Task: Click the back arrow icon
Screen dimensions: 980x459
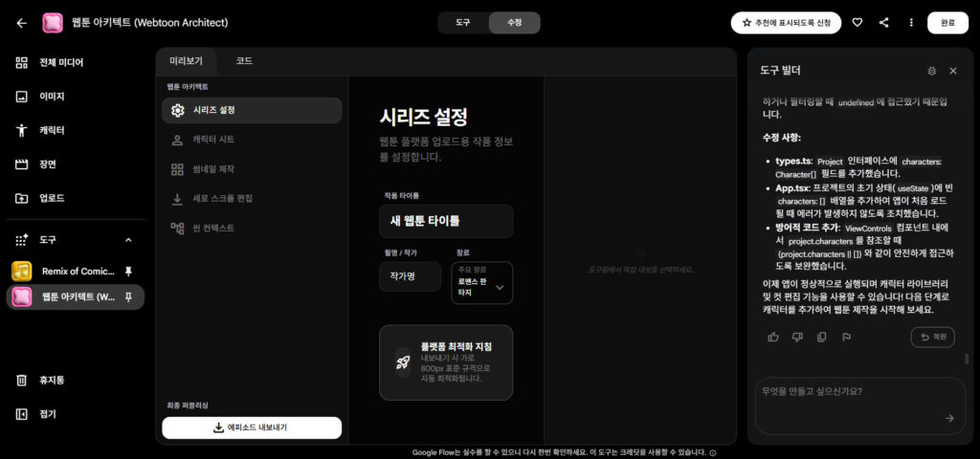Action: tap(22, 23)
